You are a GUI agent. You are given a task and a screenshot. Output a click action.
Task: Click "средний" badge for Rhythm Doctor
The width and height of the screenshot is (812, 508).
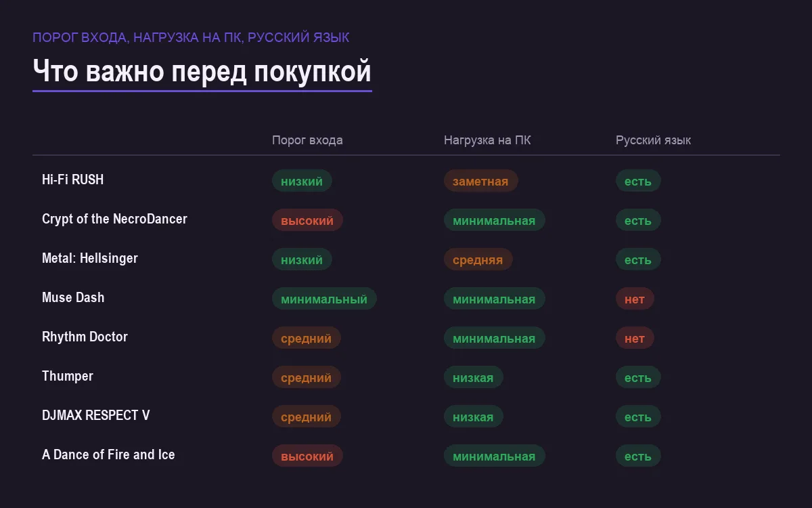(x=306, y=338)
